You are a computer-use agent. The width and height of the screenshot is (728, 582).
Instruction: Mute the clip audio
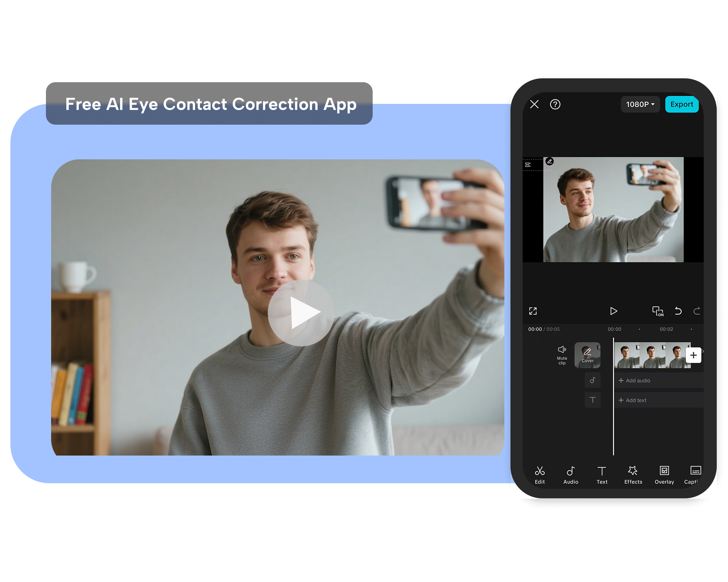[x=562, y=355]
